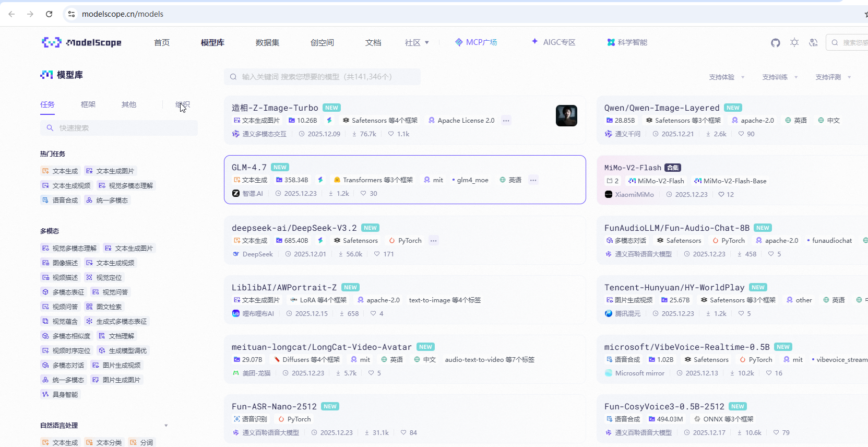The width and height of the screenshot is (868, 447).
Task: Collapse the 自然语言处理 section arrow
Action: (166, 426)
